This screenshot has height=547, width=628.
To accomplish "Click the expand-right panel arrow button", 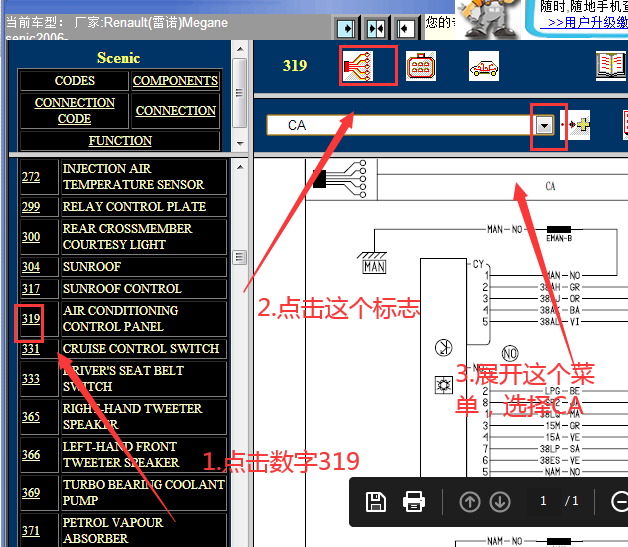I will coord(346,28).
